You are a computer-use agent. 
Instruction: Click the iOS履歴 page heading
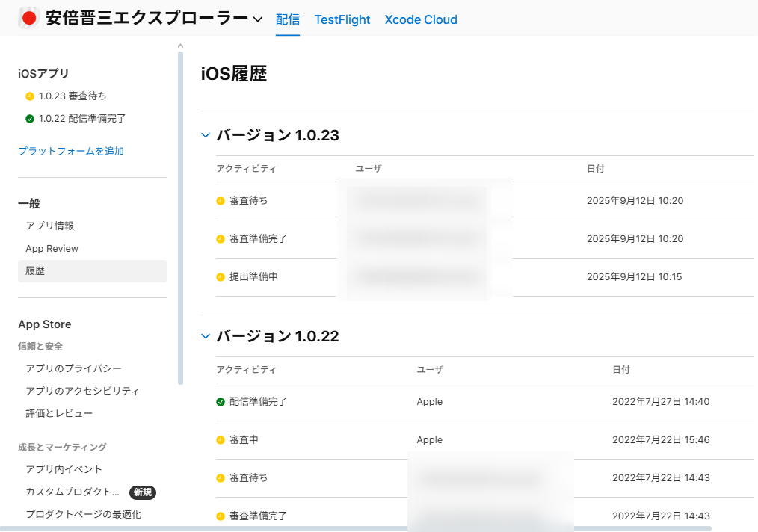click(x=234, y=74)
